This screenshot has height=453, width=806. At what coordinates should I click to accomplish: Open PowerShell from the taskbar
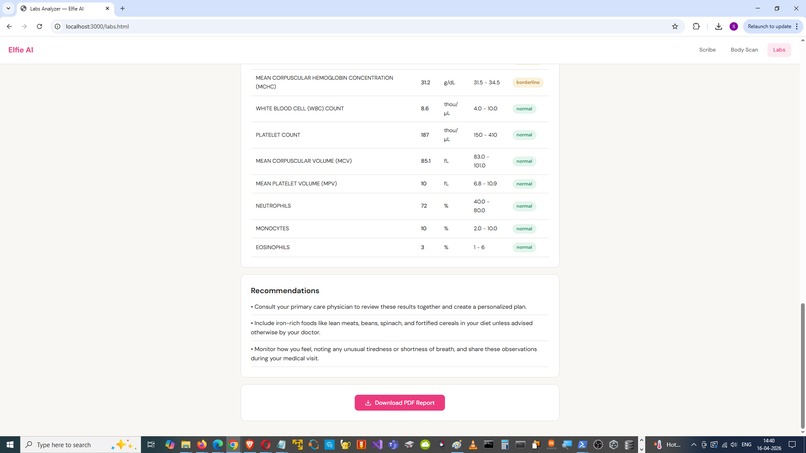pyautogui.click(x=582, y=444)
